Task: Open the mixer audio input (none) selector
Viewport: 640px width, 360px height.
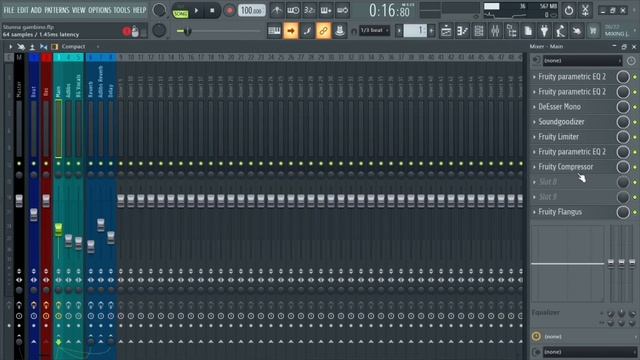Action: pos(582,61)
